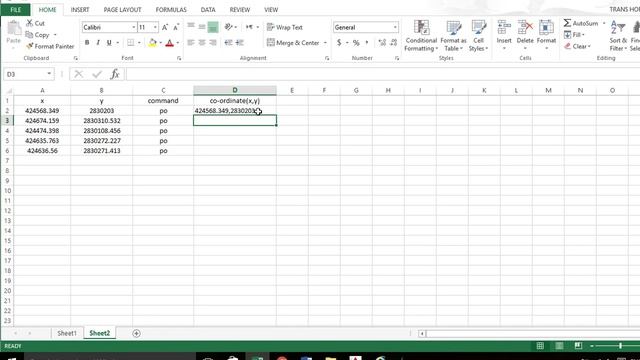640x360 pixels.
Task: Apply Comma Style format
Action: click(x=367, y=42)
